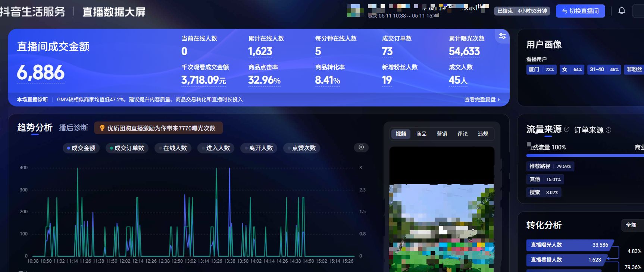Viewport: 644px width, 272px height.
Task: Click the live video preview thumbnail
Action: click(x=442, y=209)
